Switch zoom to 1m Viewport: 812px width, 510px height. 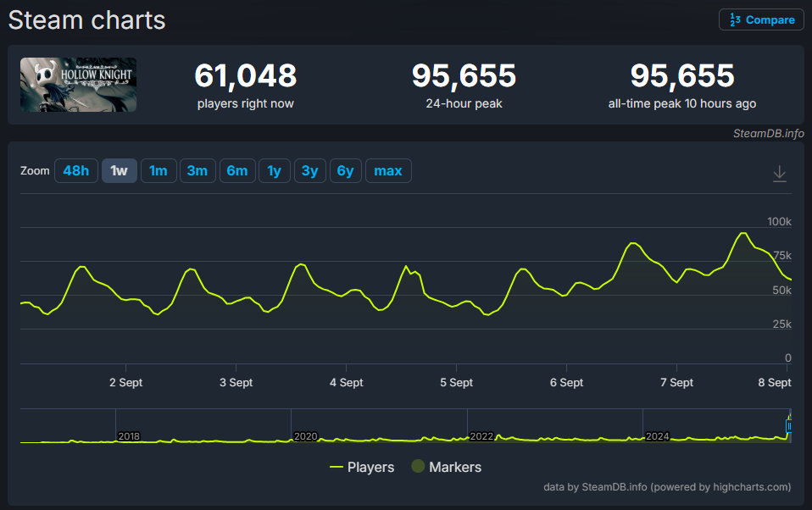tap(159, 171)
